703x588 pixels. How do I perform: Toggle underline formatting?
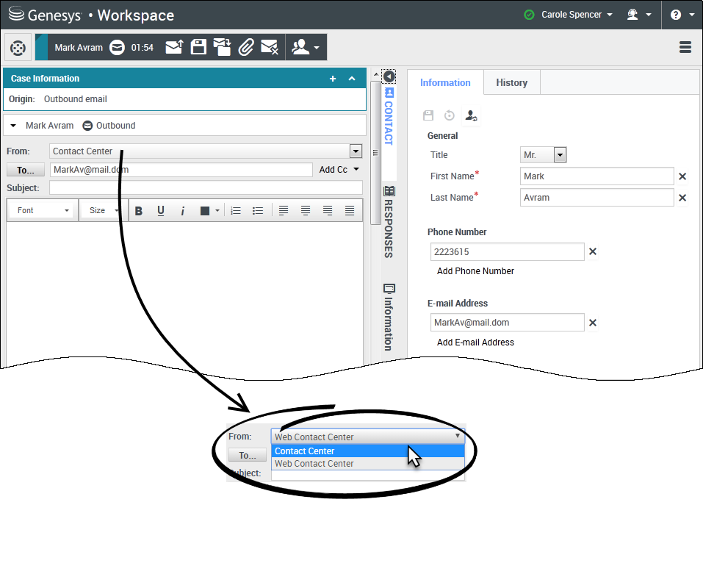161,211
